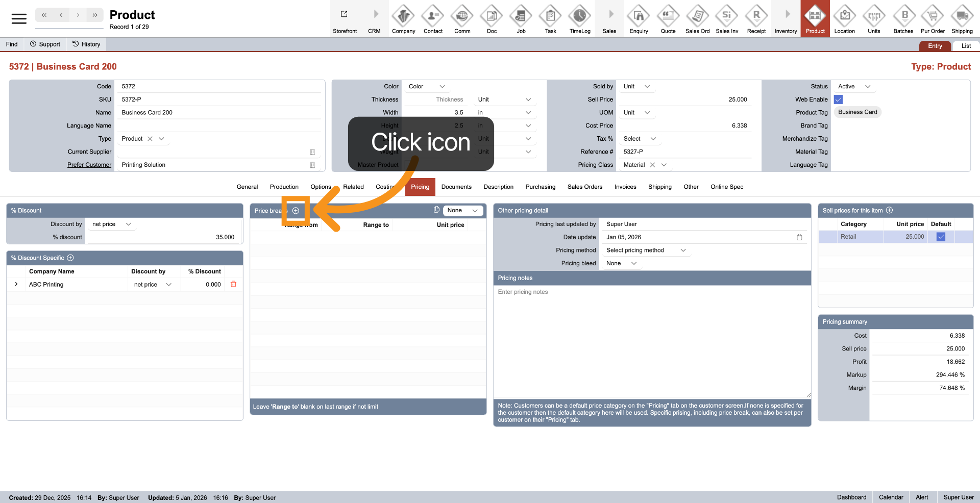
Task: Open the Prefer Customer link
Action: (x=89, y=165)
